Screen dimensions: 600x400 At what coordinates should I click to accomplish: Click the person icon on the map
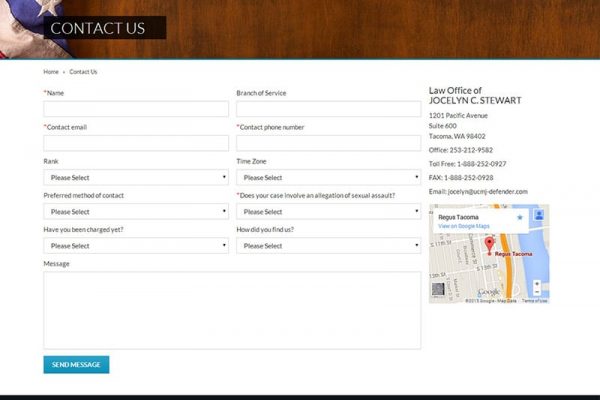[x=539, y=215]
